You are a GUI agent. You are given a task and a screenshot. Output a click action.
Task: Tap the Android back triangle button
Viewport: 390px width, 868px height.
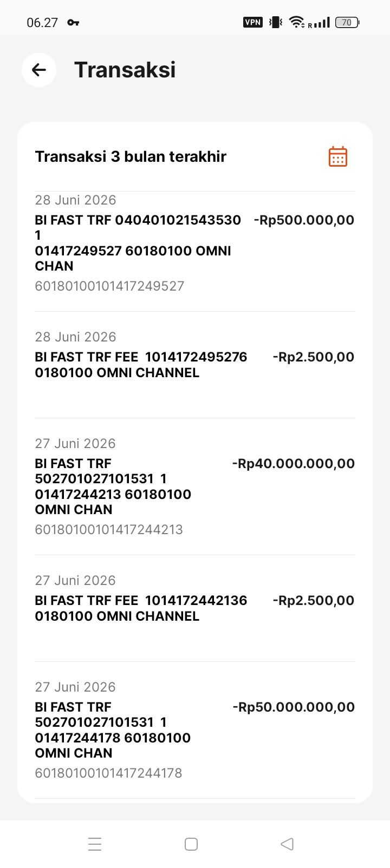pos(287,844)
